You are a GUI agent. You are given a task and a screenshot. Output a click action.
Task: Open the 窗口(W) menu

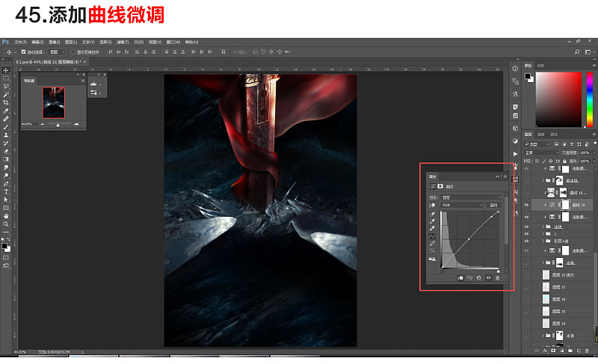coord(173,42)
